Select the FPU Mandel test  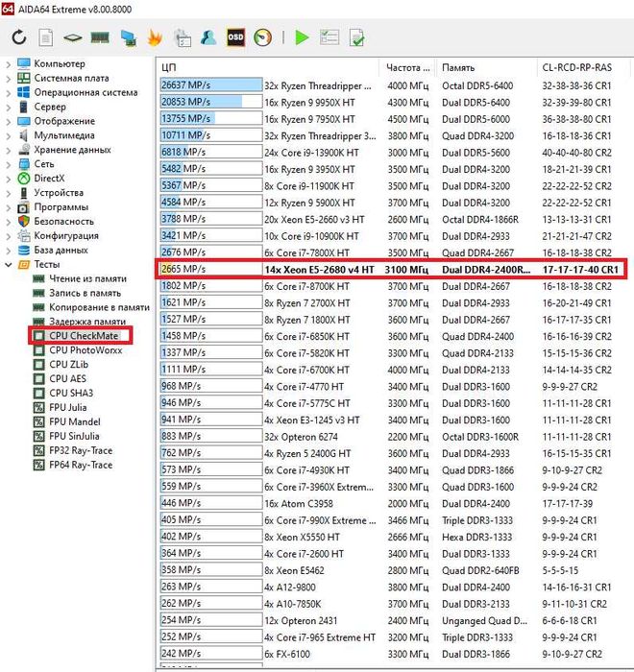click(x=75, y=421)
